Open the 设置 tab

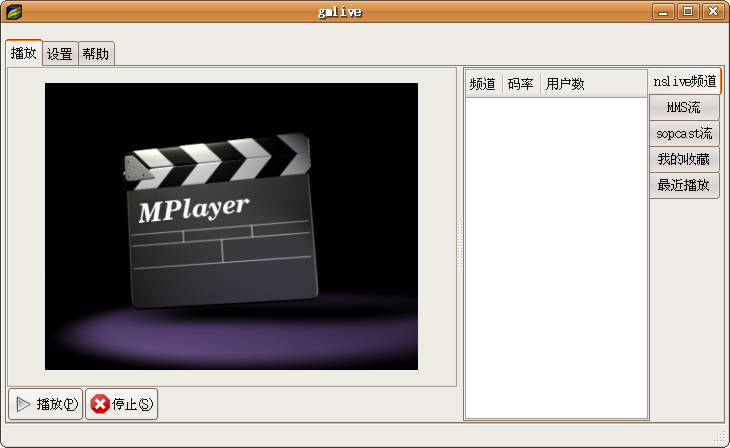coord(60,54)
